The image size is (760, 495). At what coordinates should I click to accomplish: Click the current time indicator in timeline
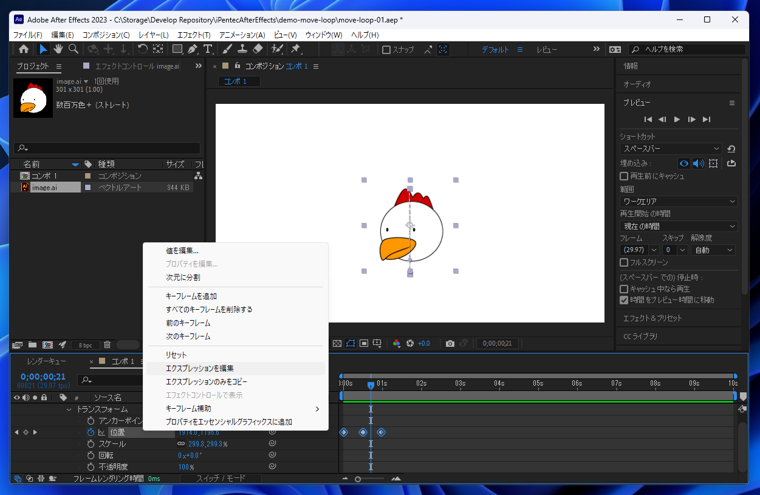click(x=371, y=385)
